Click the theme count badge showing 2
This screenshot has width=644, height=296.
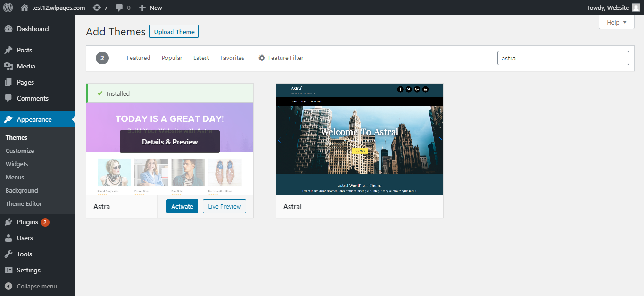[x=102, y=58]
